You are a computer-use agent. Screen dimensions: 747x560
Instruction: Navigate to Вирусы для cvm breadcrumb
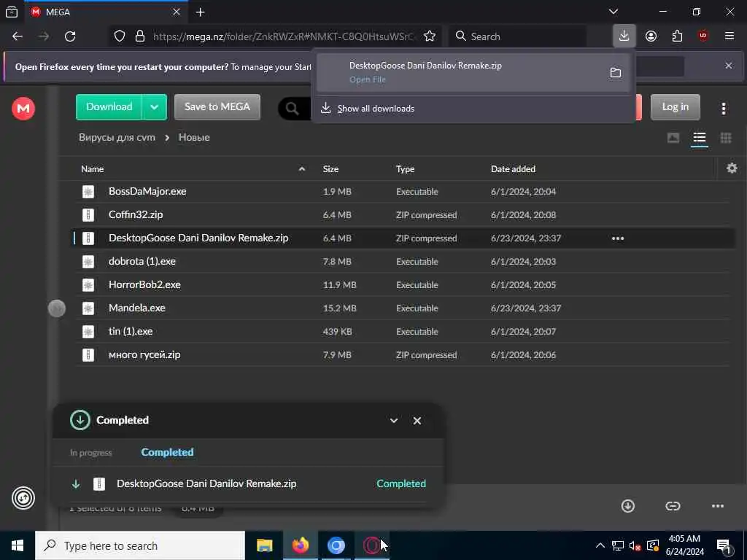[x=117, y=138]
